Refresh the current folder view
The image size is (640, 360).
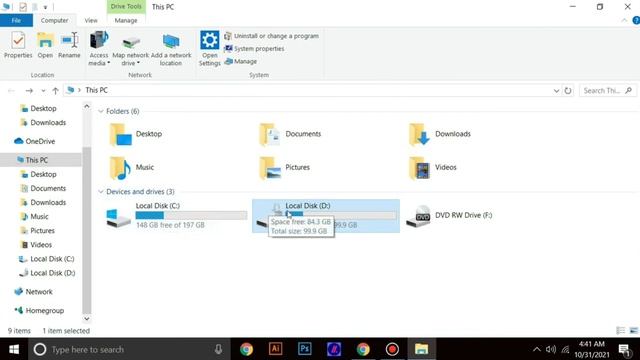click(568, 91)
